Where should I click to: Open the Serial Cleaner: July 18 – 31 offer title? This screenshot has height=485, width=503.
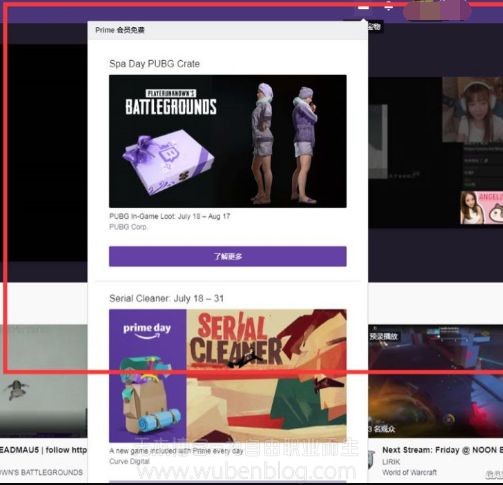(166, 298)
